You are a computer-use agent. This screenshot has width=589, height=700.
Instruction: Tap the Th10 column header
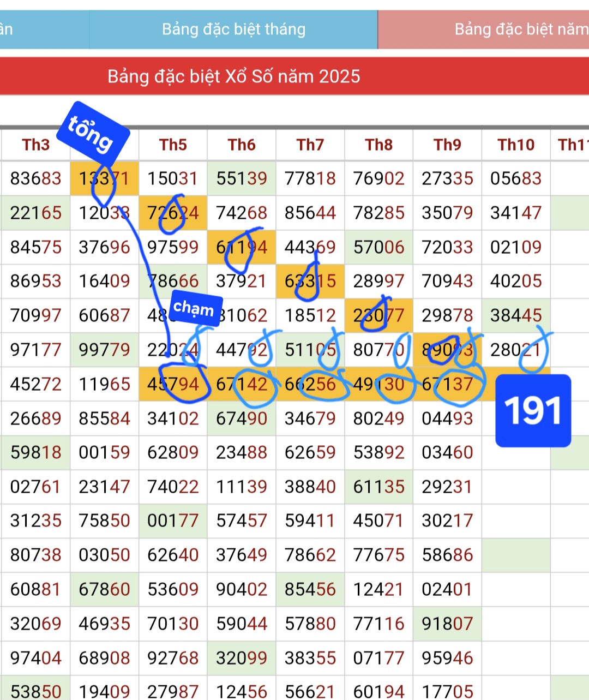(516, 145)
